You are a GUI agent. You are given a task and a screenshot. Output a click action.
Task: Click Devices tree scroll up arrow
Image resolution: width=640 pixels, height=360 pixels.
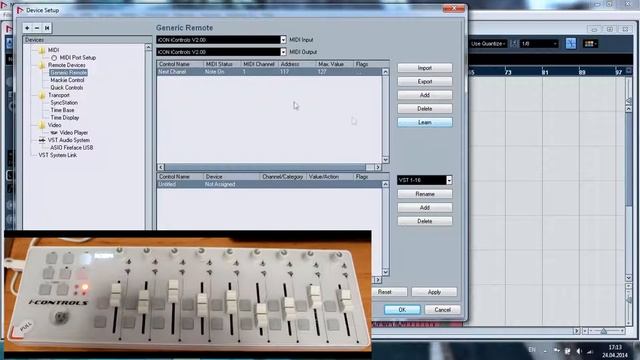[148, 47]
